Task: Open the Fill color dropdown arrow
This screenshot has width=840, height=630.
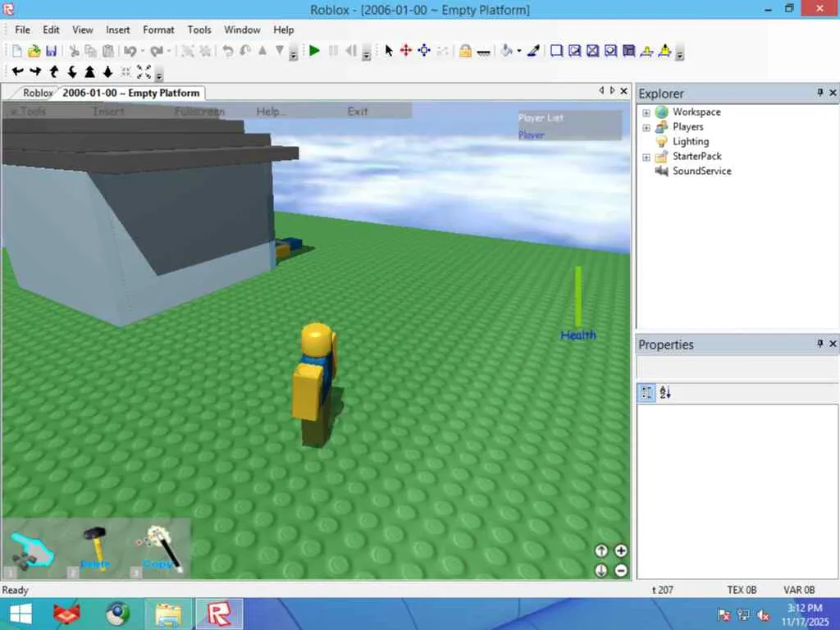Action: tap(519, 52)
